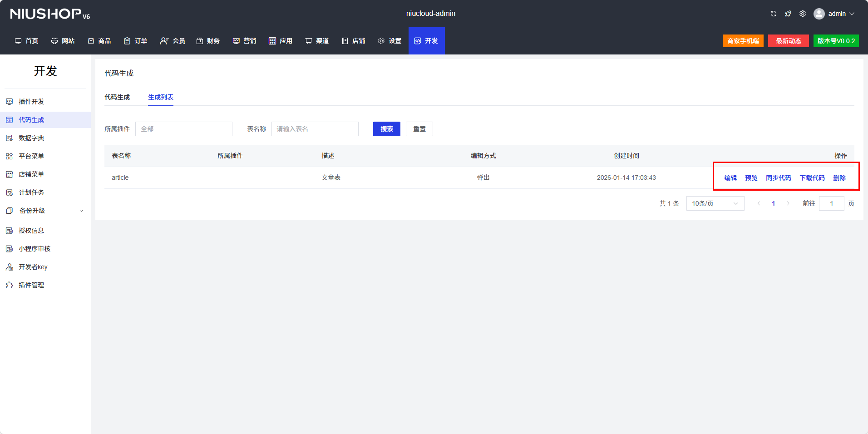Click 下载代码 link for article row
Viewport: 868px width, 434px height.
(x=812, y=178)
